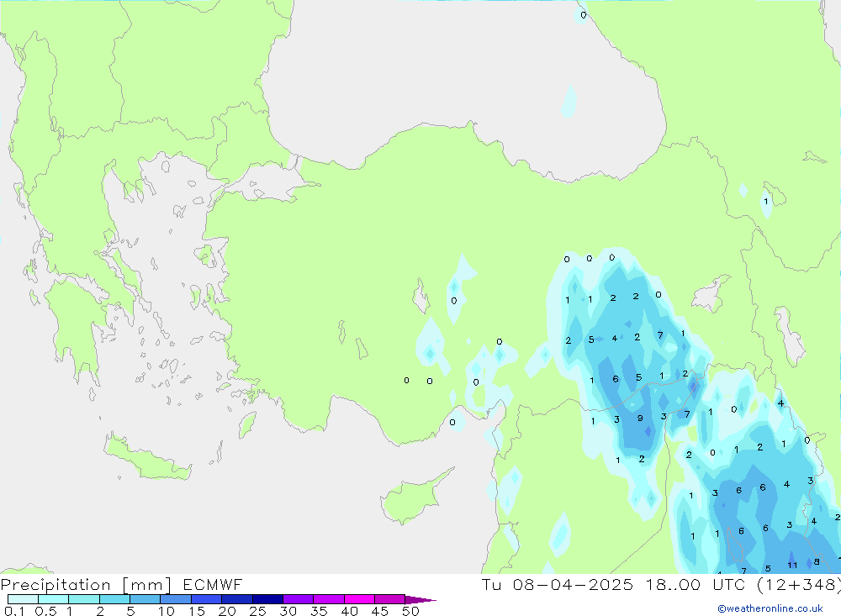This screenshot has height=616, width=841.
Task: Pick the 25–30 mm navy legend swatch
Action: coord(267,599)
